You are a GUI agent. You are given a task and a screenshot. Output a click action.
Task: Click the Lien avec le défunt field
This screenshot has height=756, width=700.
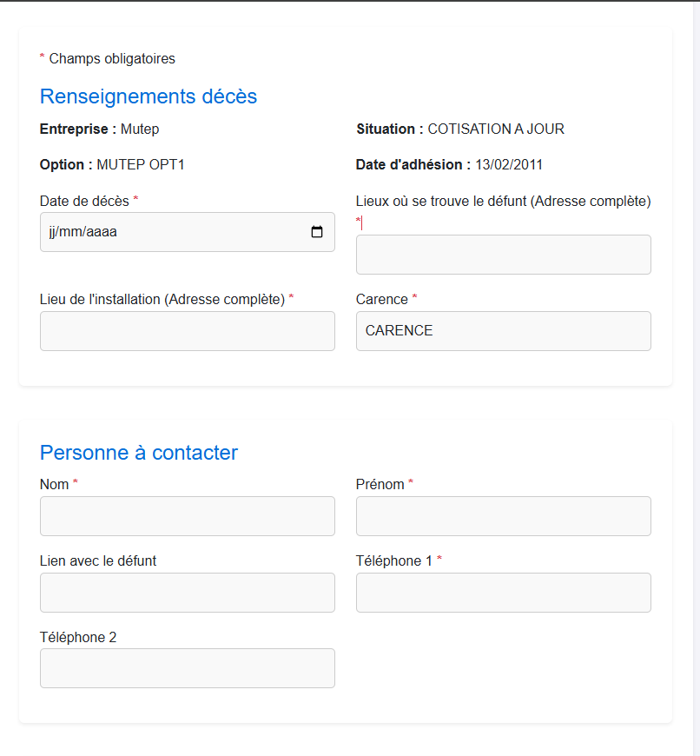(187, 592)
